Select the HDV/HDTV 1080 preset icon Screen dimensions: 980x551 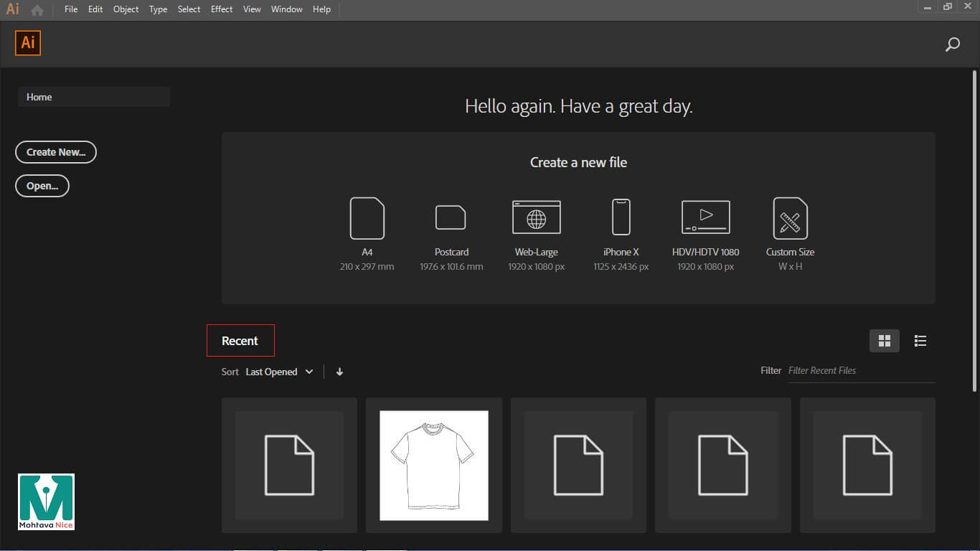(705, 217)
